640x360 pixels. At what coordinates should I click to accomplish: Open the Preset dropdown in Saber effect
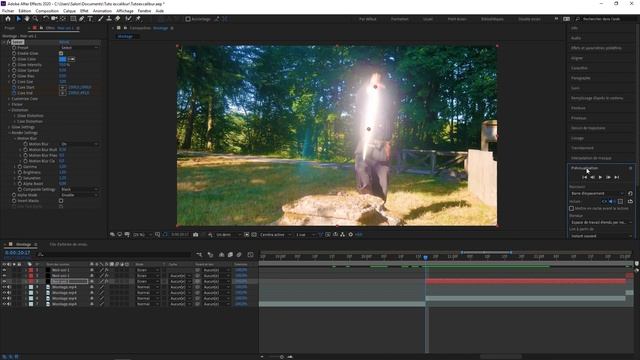80,48
